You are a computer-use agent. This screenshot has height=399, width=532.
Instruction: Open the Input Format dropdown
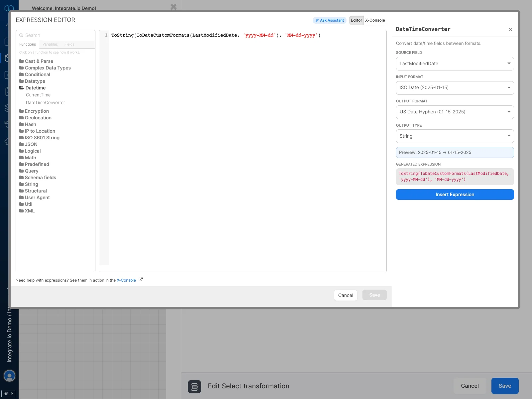[455, 88]
